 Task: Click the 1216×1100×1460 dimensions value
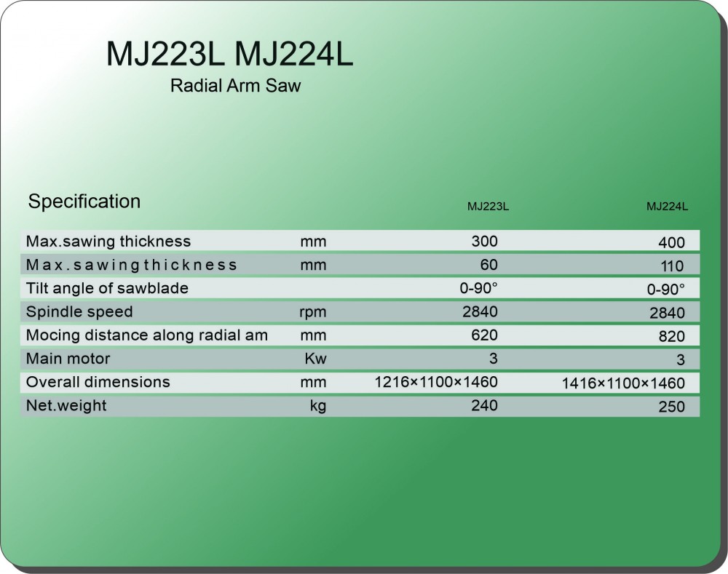436,382
